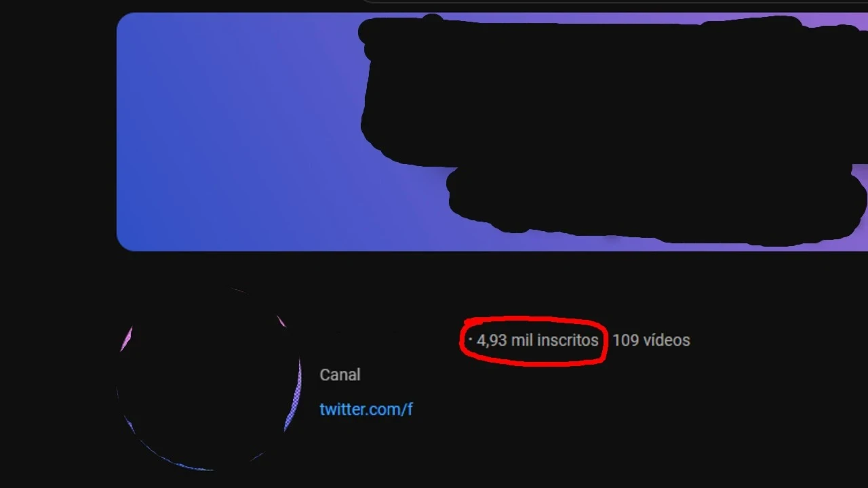Click the number 109 in the video count
Image resolution: width=868 pixels, height=488 pixels.
coord(626,340)
